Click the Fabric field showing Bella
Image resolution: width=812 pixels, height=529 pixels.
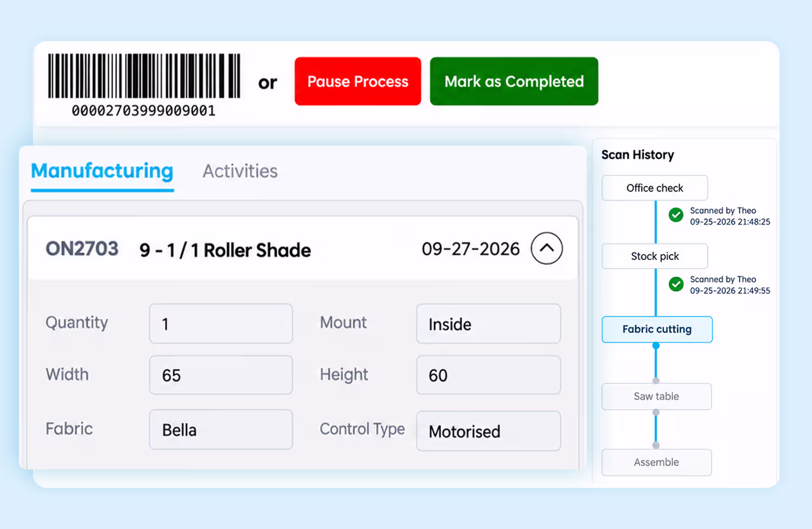tap(221, 429)
